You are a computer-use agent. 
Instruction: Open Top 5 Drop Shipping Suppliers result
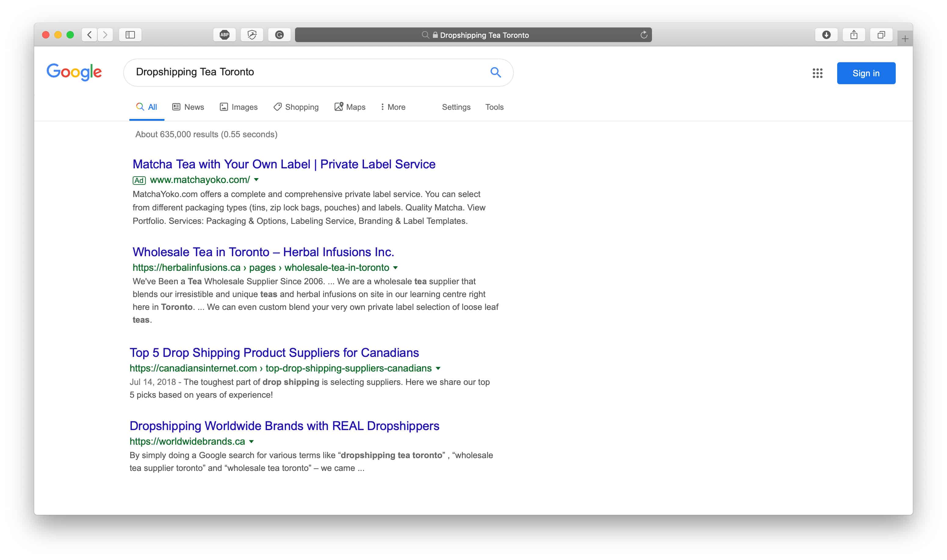274,353
